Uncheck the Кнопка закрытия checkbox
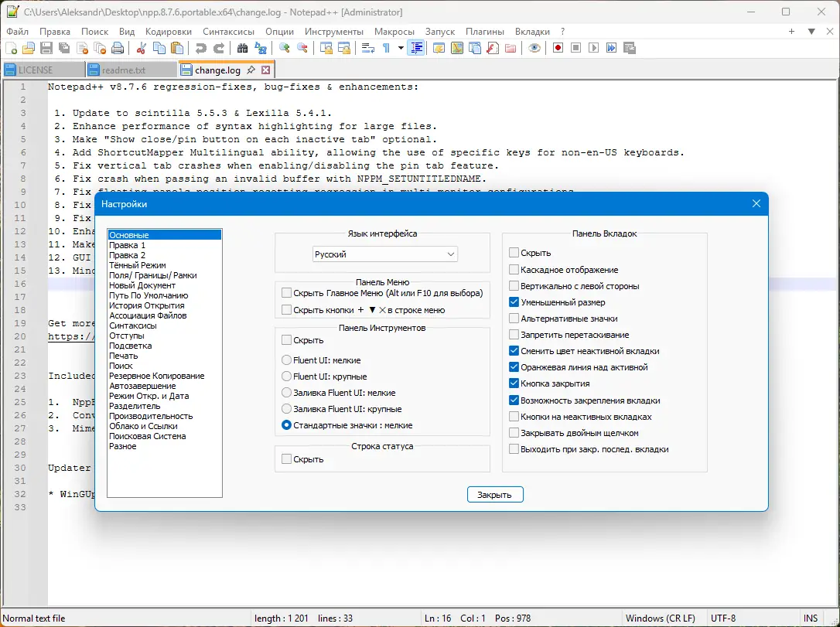 click(514, 383)
